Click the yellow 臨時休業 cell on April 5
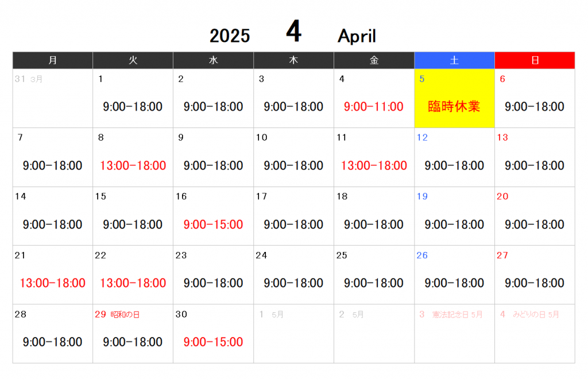The width and height of the screenshot is (588, 380). coord(454,99)
